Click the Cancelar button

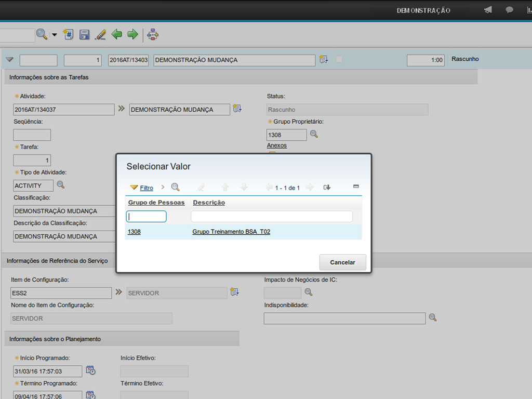[x=342, y=262]
